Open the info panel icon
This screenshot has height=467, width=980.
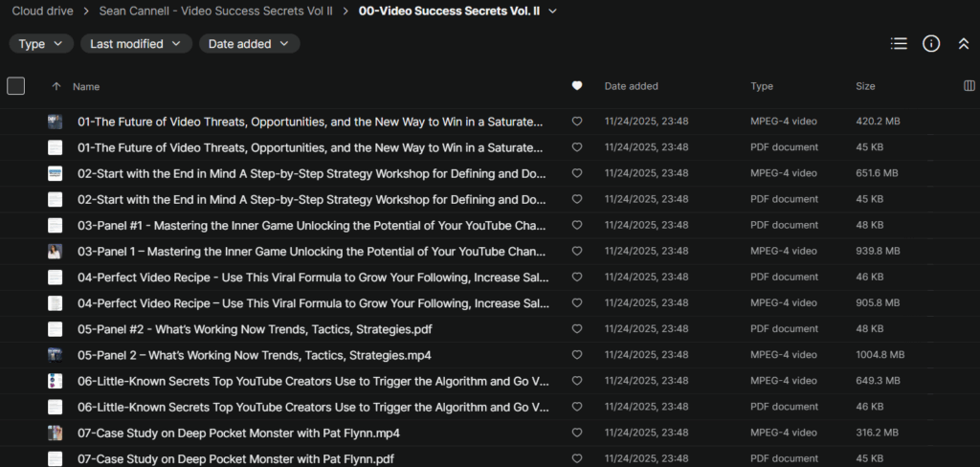[x=931, y=44]
